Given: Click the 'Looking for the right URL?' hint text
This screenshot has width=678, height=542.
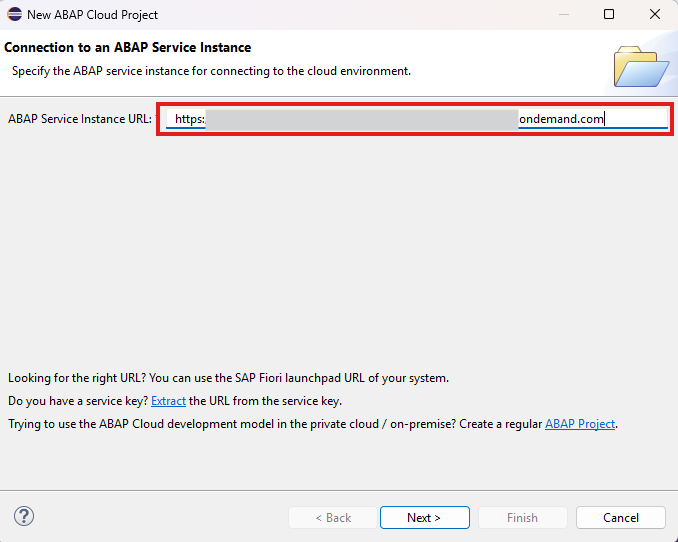Looking at the screenshot, I should 228,378.
